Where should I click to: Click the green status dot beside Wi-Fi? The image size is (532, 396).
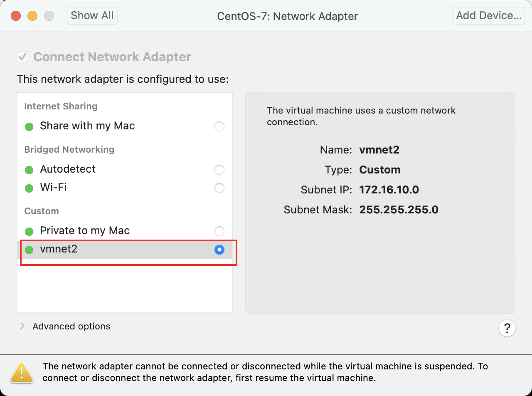tap(29, 188)
